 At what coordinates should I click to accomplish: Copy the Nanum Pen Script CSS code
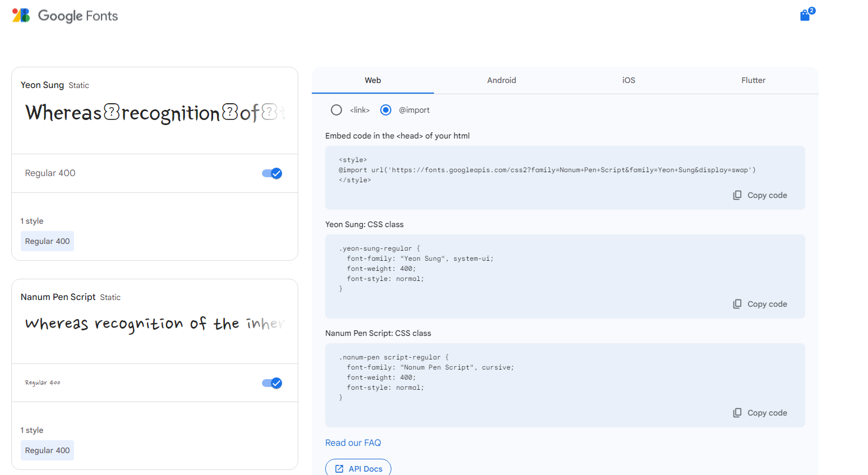(x=760, y=413)
